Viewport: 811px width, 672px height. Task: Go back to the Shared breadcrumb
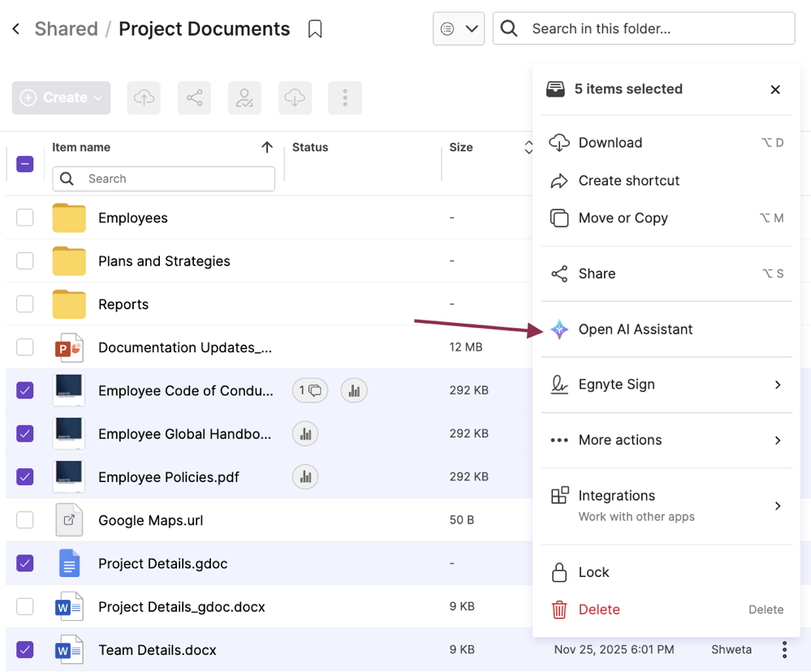point(66,29)
